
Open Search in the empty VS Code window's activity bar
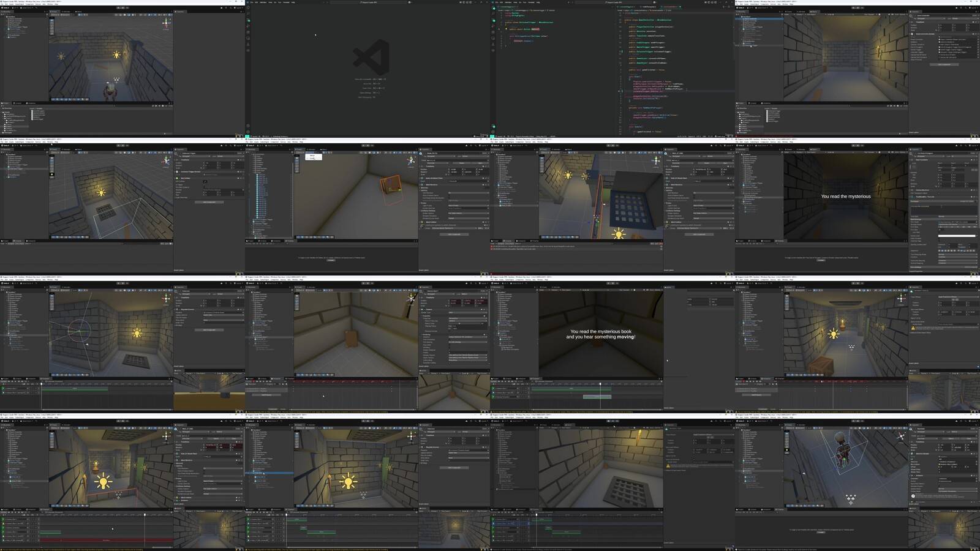[x=248, y=15]
